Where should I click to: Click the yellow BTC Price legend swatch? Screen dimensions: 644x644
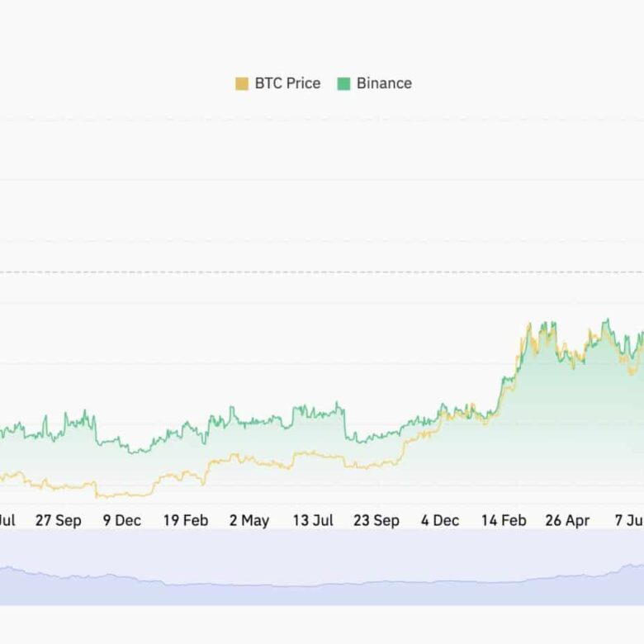(x=242, y=83)
